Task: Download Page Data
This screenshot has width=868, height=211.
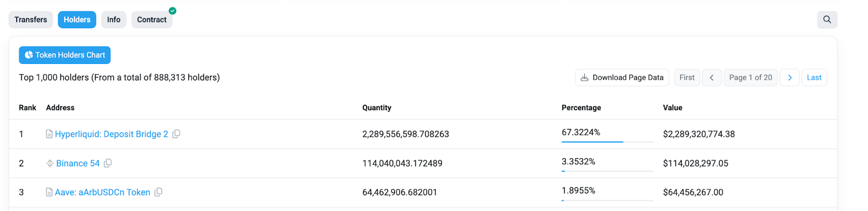Action: coord(622,78)
